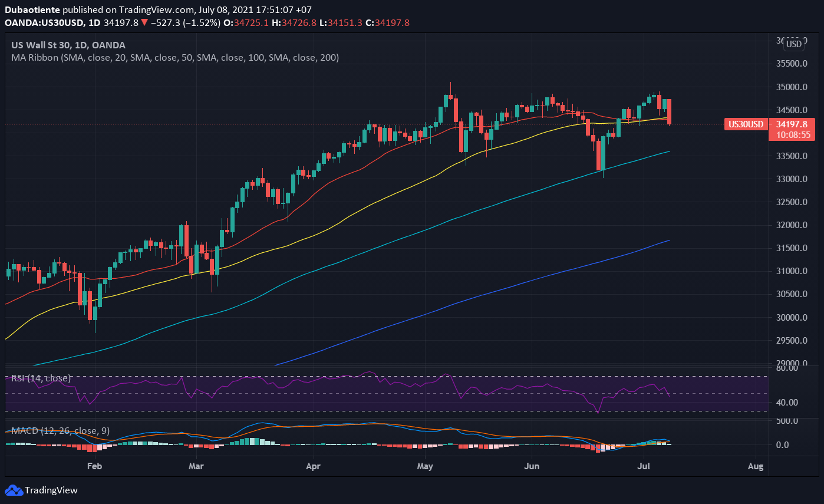The width and height of the screenshot is (824, 504).
Task: Click the latest red candle in July
Action: tap(670, 111)
